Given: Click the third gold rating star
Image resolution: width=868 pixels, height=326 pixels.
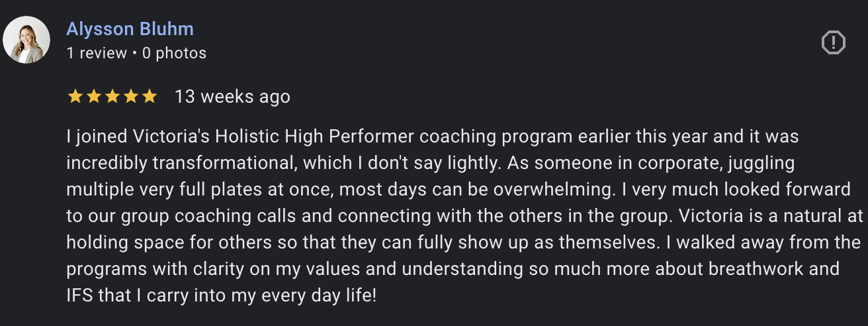Looking at the screenshot, I should [x=112, y=97].
